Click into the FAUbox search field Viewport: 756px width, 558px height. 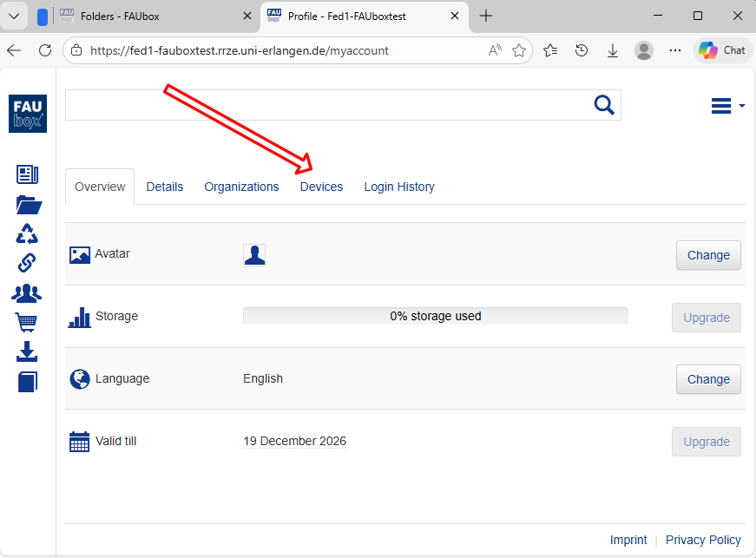pyautogui.click(x=325, y=105)
